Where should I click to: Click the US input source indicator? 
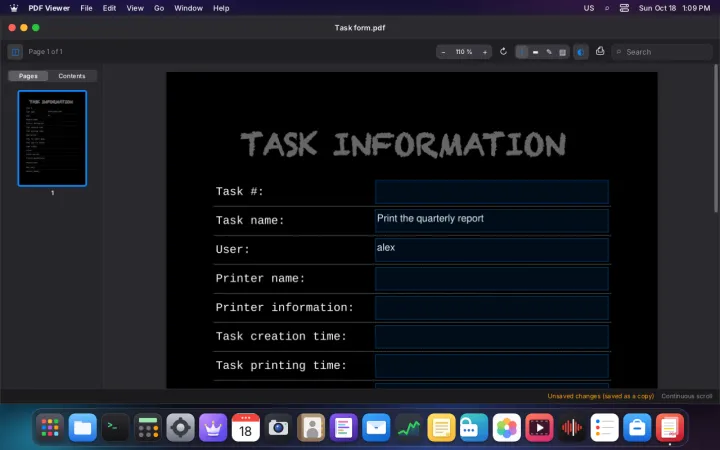coord(589,8)
